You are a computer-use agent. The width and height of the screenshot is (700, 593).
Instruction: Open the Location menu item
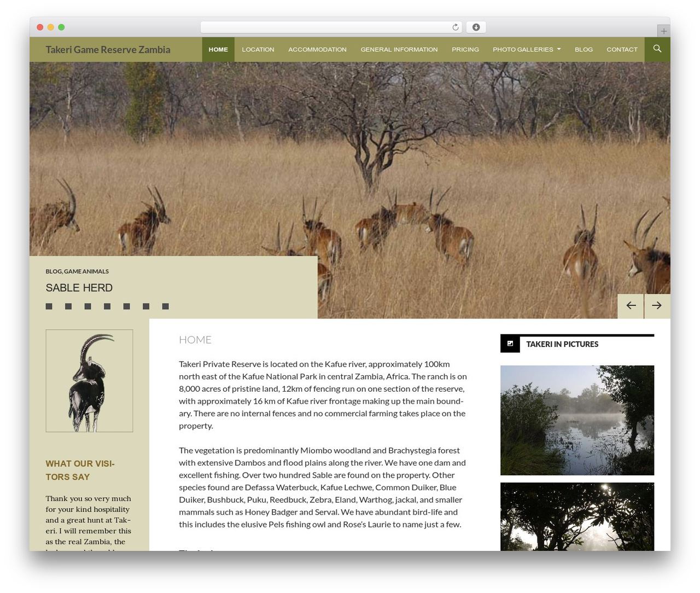(258, 49)
